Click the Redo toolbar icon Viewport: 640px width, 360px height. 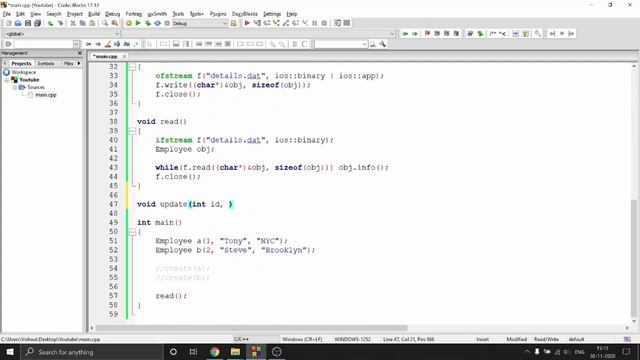(60, 23)
